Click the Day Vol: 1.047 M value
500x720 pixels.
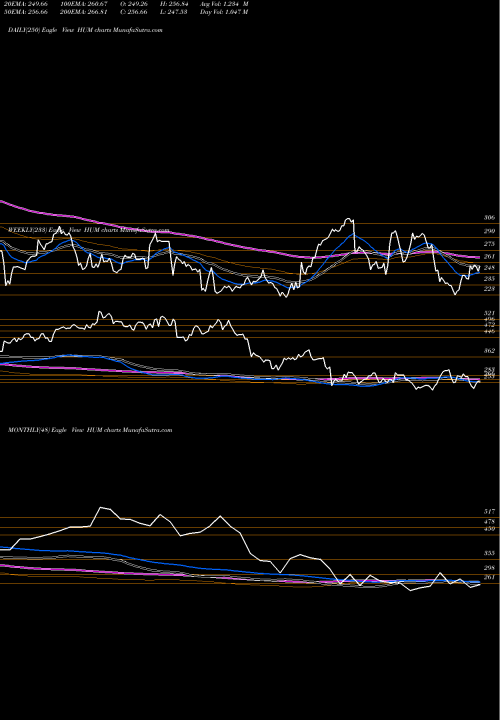click(224, 12)
